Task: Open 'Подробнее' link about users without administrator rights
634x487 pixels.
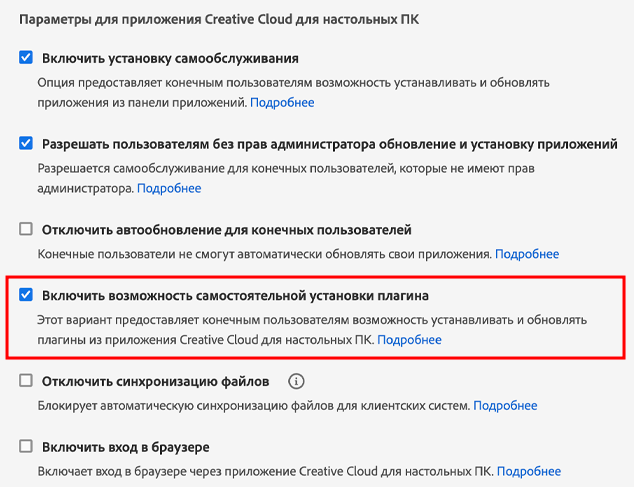Action: 169,188
